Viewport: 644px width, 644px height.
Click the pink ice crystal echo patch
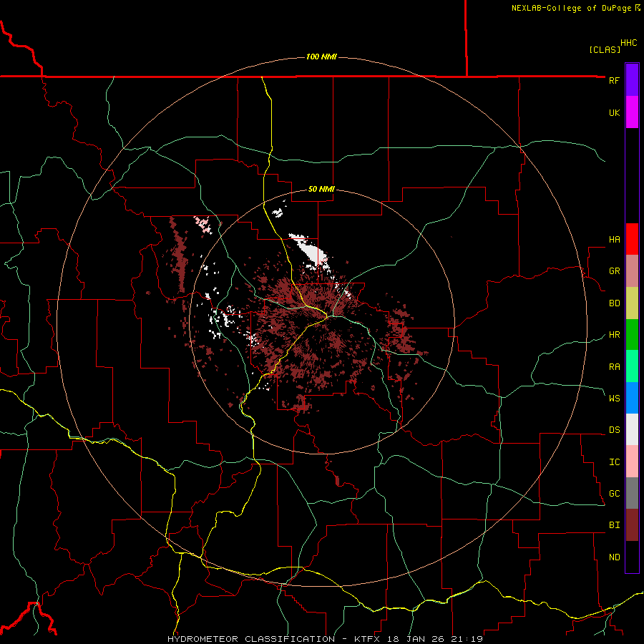point(203,225)
